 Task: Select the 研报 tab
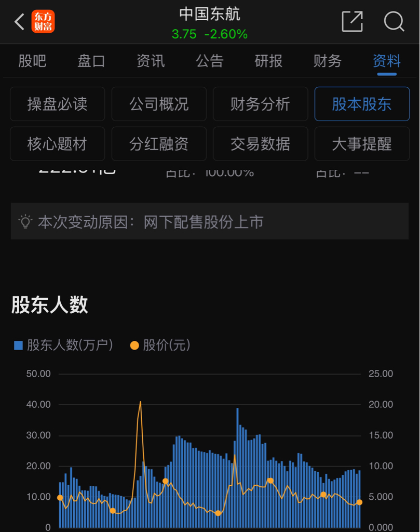coord(268,61)
